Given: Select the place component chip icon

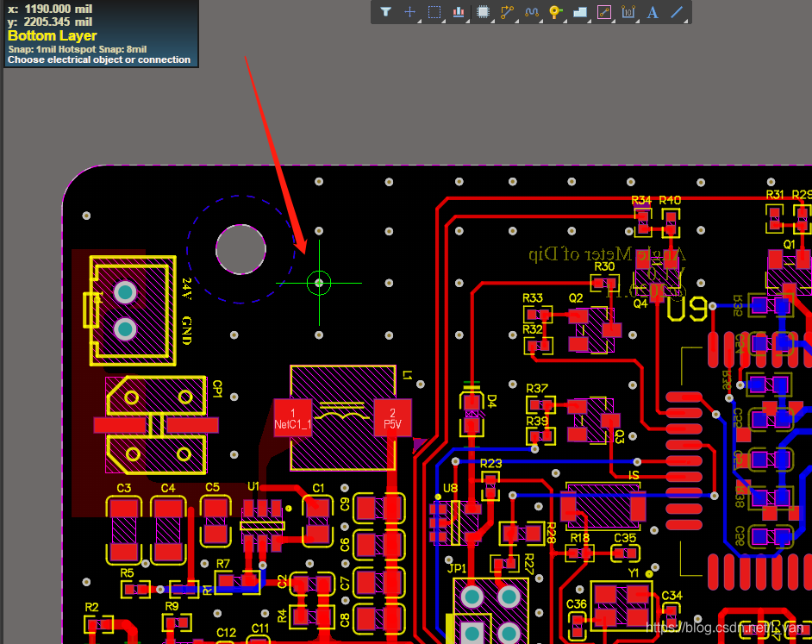Looking at the screenshot, I should click(x=484, y=12).
